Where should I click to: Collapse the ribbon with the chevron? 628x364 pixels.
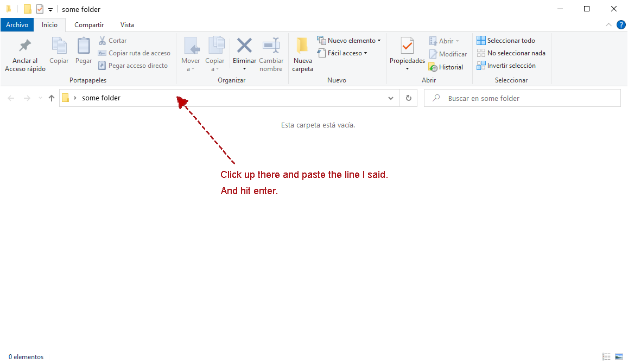[608, 25]
